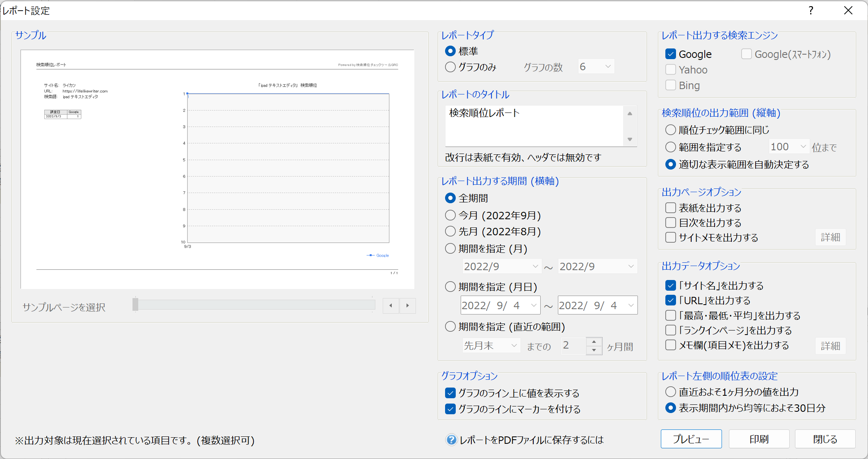The width and height of the screenshot is (868, 459).
Task: Click the help question mark icon in the title bar
Action: click(811, 10)
